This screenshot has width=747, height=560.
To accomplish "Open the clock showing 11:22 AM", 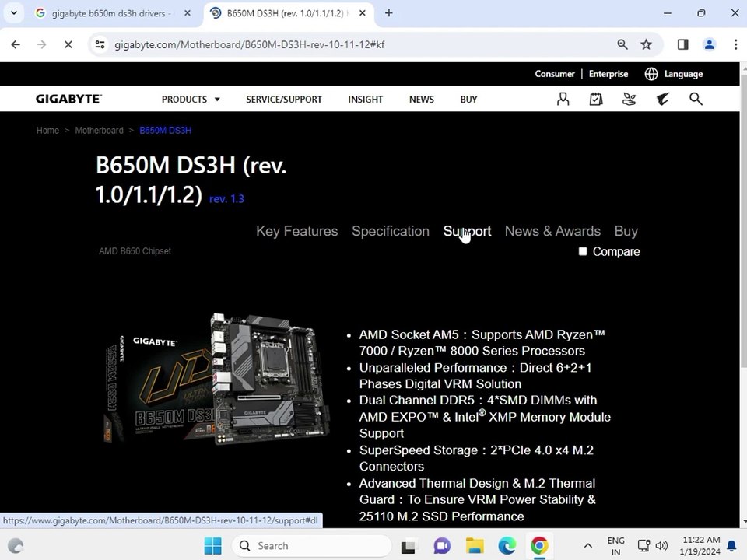I will (x=700, y=546).
